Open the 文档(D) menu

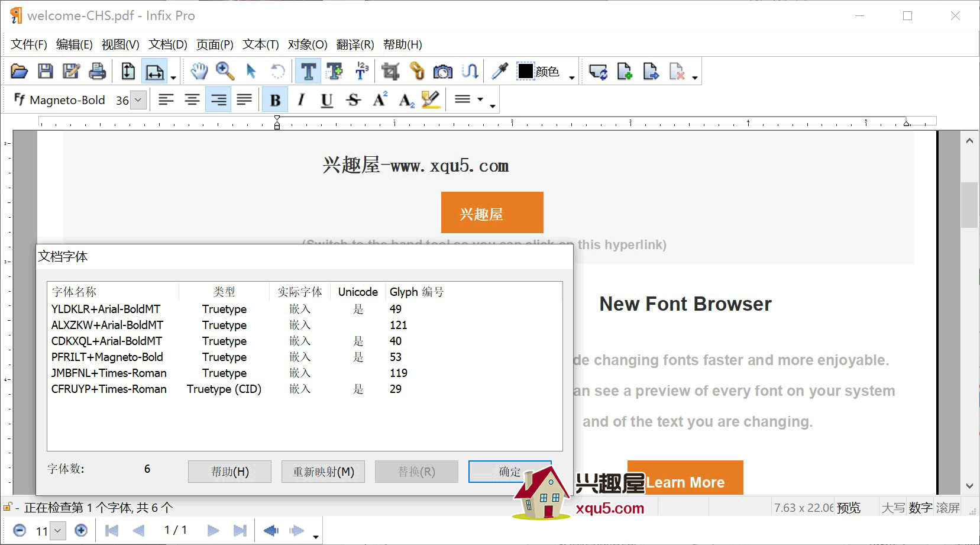[x=168, y=44]
